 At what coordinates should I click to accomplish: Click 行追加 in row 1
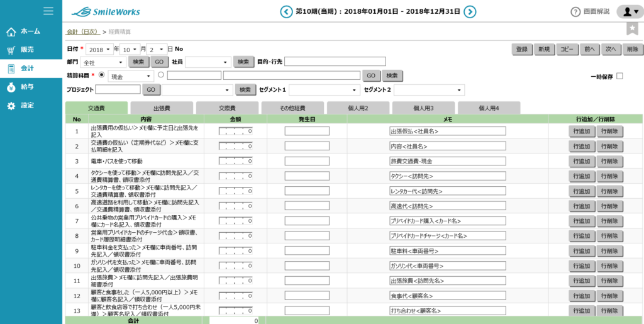click(x=582, y=131)
